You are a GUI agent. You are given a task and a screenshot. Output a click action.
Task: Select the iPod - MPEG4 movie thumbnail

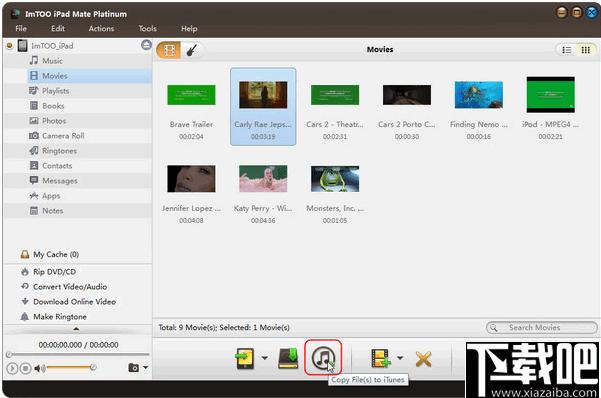point(550,95)
